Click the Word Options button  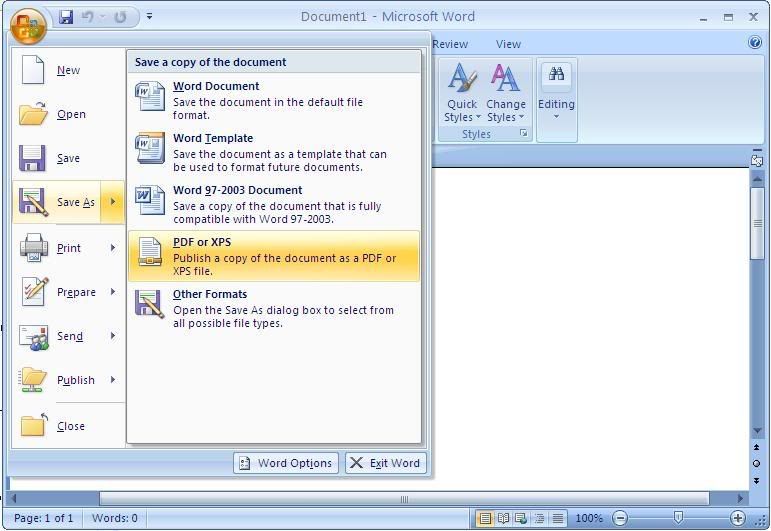point(286,463)
